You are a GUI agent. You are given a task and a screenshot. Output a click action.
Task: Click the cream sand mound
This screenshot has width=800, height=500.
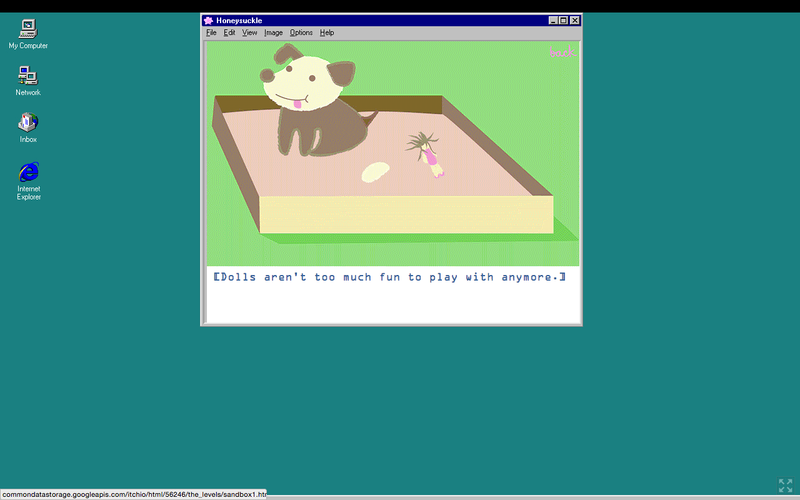(375, 172)
